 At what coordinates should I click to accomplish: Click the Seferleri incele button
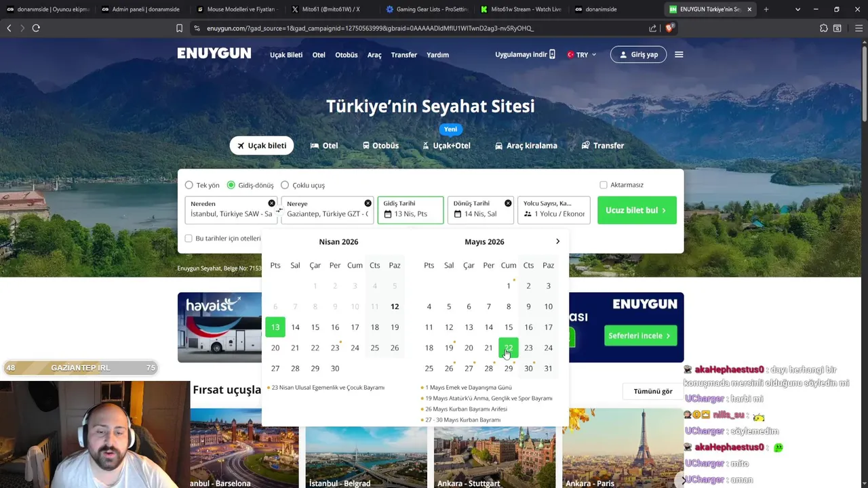coord(640,335)
